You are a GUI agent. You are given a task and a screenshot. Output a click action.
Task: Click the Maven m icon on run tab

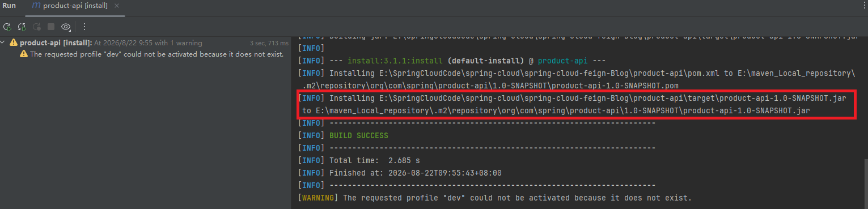pyautogui.click(x=36, y=6)
